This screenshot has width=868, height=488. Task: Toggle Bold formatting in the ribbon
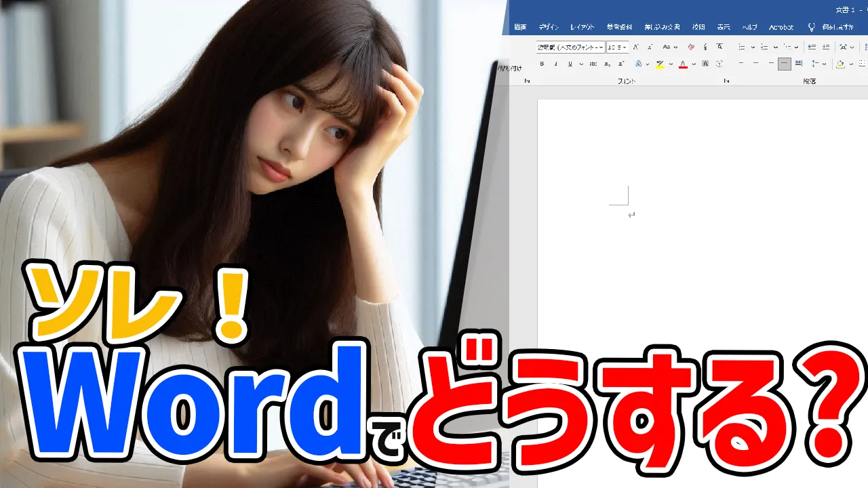(x=542, y=64)
